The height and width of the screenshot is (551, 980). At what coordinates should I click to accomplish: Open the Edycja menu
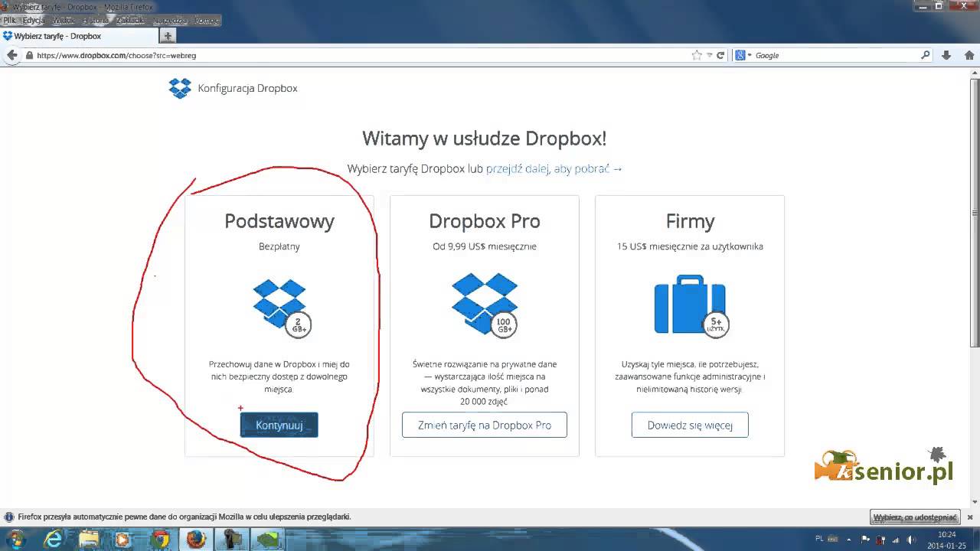[34, 21]
